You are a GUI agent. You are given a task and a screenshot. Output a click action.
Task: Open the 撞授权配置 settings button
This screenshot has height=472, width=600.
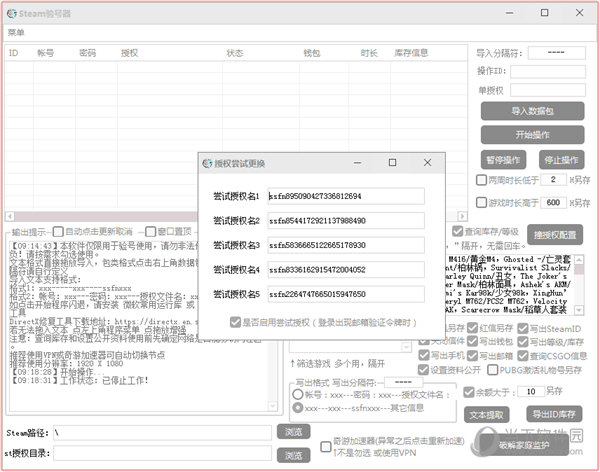point(555,235)
